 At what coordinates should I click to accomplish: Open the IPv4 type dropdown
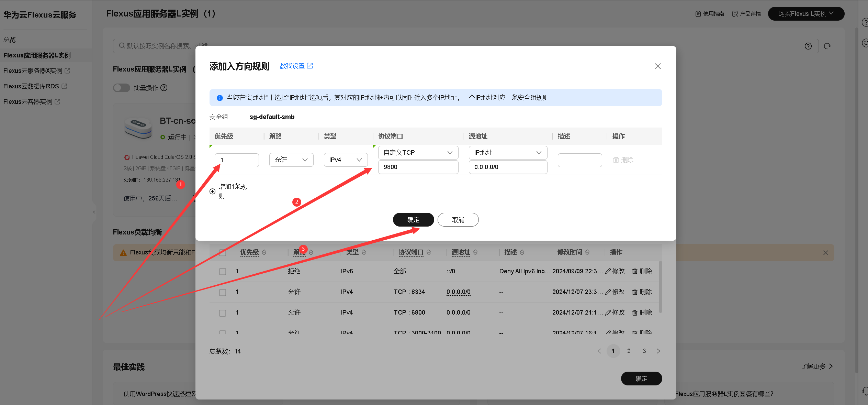(x=346, y=160)
